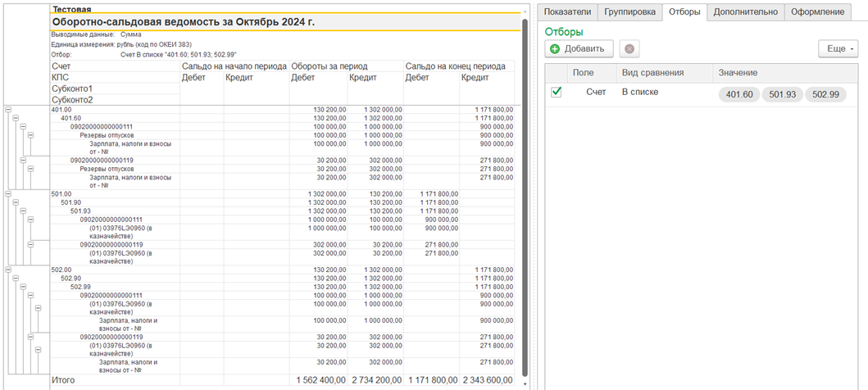
Task: Click the Субконто1 header cell
Action: (x=115, y=88)
